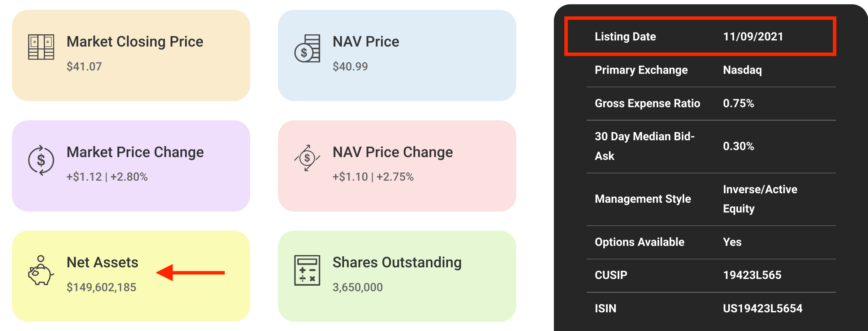Click the NAV Price Change rotating dollar icon
The image size is (868, 331).
pyautogui.click(x=307, y=158)
